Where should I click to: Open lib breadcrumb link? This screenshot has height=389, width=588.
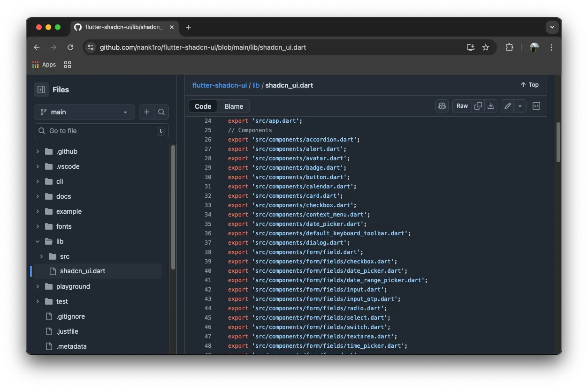(256, 85)
